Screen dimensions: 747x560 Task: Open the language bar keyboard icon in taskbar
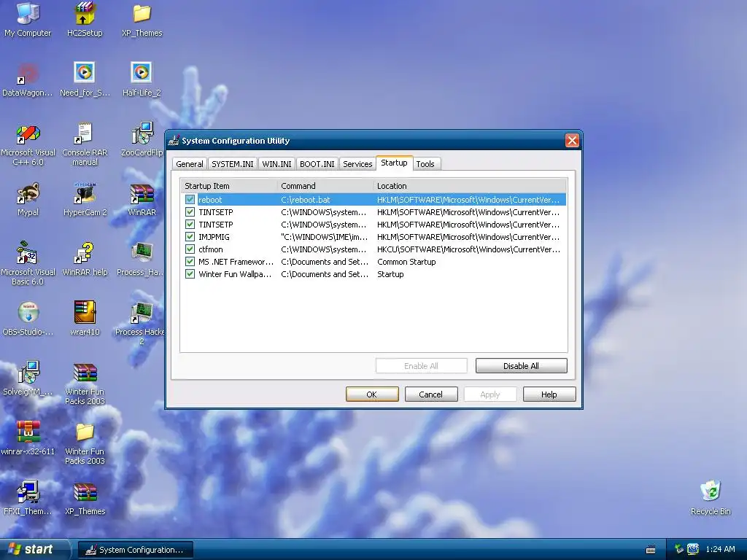[650, 550]
